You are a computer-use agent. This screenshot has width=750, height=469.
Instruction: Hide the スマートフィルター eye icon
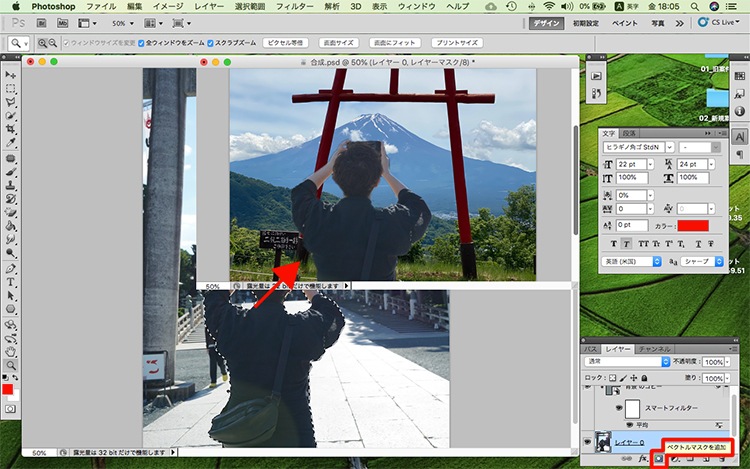(x=619, y=408)
